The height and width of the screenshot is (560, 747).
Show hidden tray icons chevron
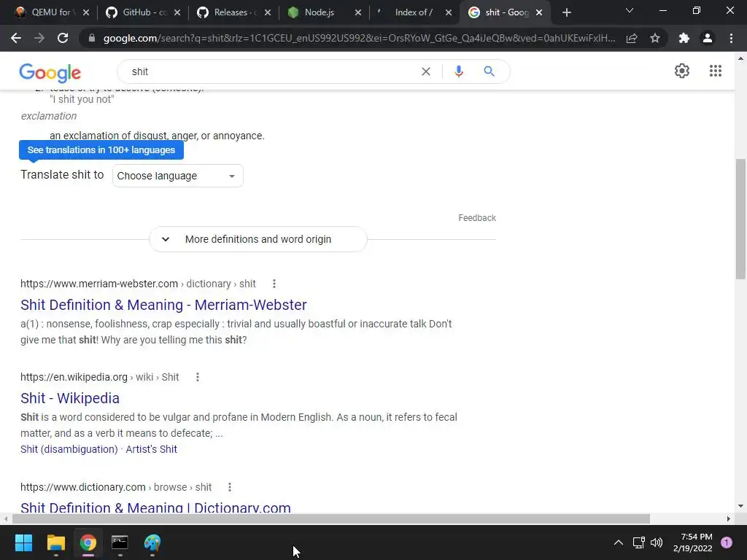click(x=619, y=542)
